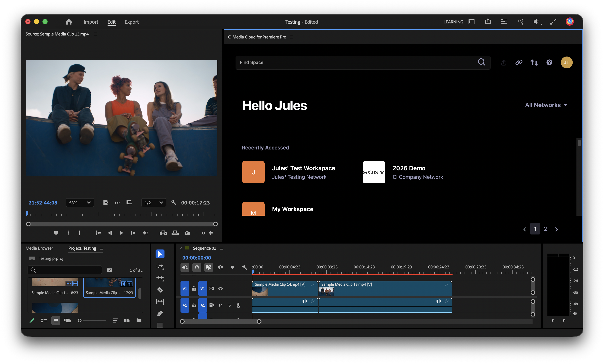The image size is (604, 364).
Task: Click Mark In in Source monitor
Action: tap(69, 233)
